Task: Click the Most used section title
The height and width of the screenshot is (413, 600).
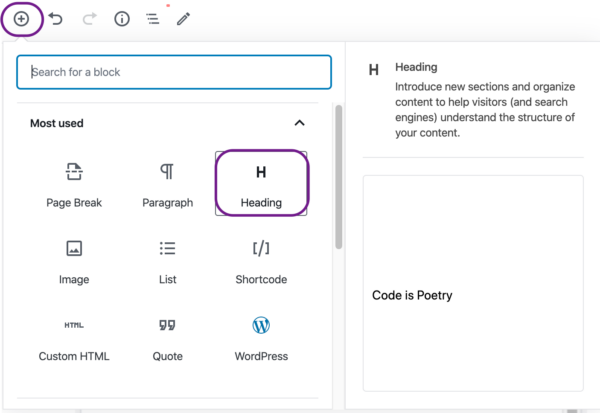Action: click(x=57, y=123)
